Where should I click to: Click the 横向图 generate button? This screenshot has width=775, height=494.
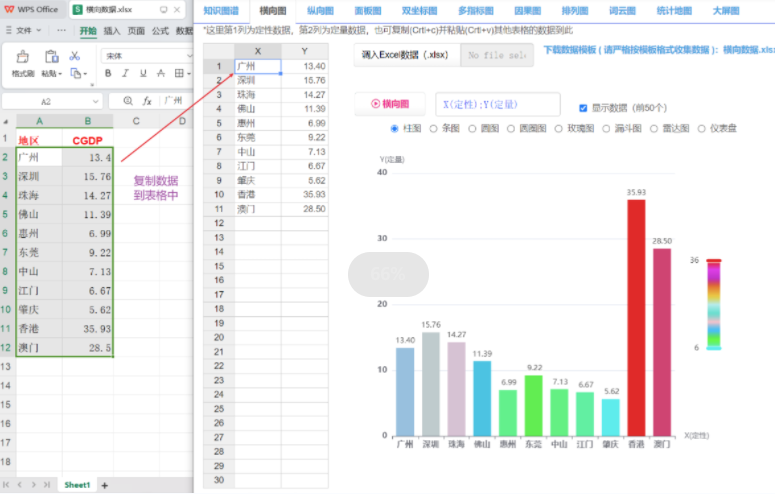coord(390,104)
